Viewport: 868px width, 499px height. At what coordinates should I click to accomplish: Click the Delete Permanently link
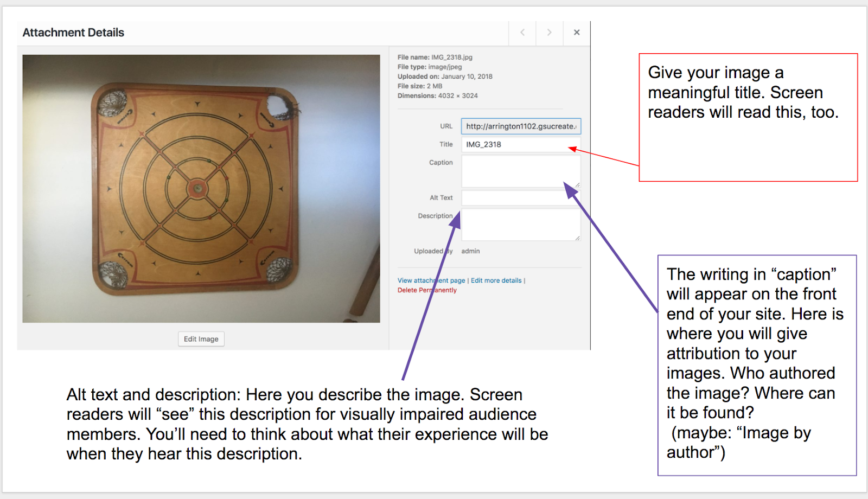pyautogui.click(x=427, y=290)
